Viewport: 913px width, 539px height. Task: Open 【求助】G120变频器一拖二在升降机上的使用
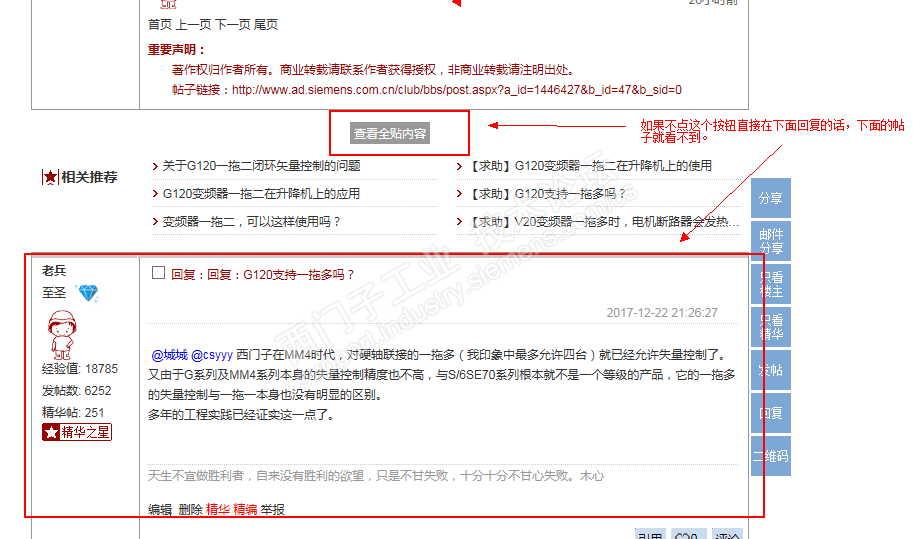589,166
